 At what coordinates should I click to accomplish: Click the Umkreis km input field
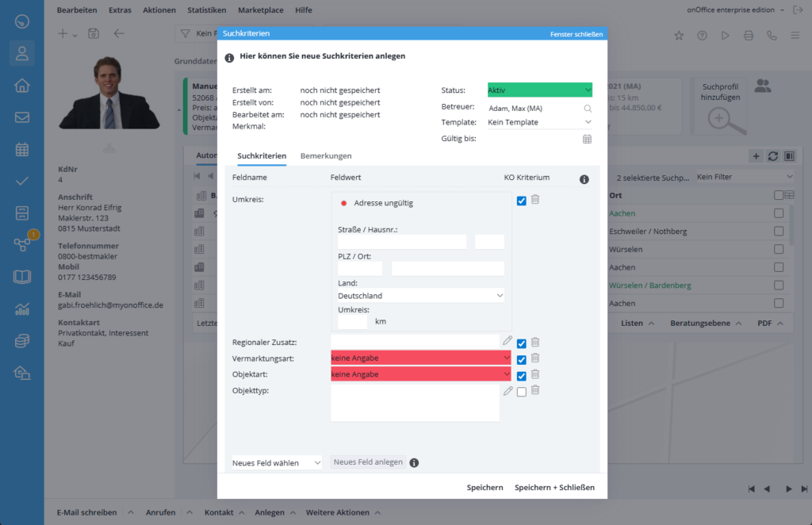tap(352, 322)
